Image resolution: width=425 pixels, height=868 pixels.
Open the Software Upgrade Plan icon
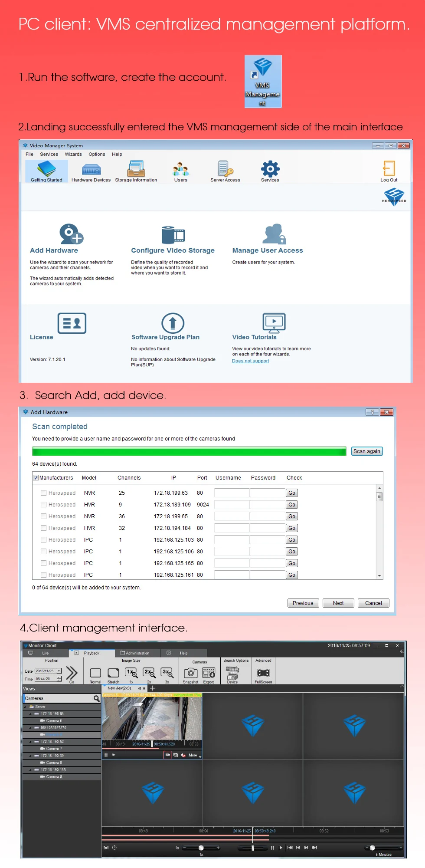tap(173, 323)
